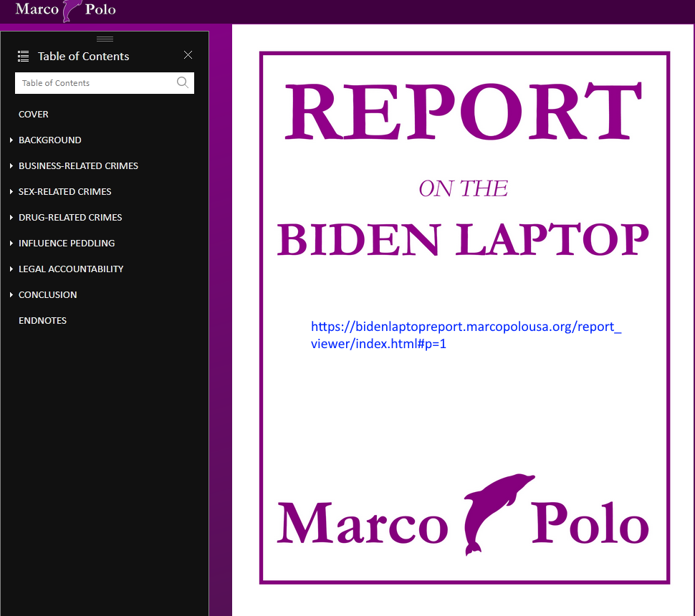The height and width of the screenshot is (616, 695).
Task: Click the large dolphin logo on cover
Action: click(498, 514)
